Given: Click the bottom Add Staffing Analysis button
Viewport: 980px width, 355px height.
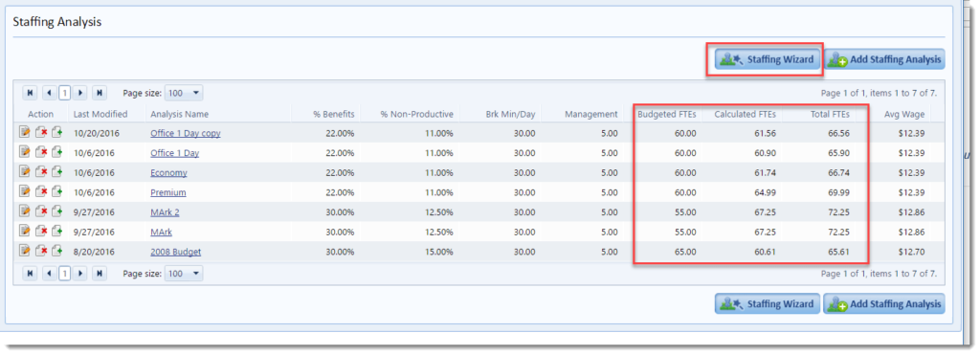Looking at the screenshot, I should (x=884, y=303).
